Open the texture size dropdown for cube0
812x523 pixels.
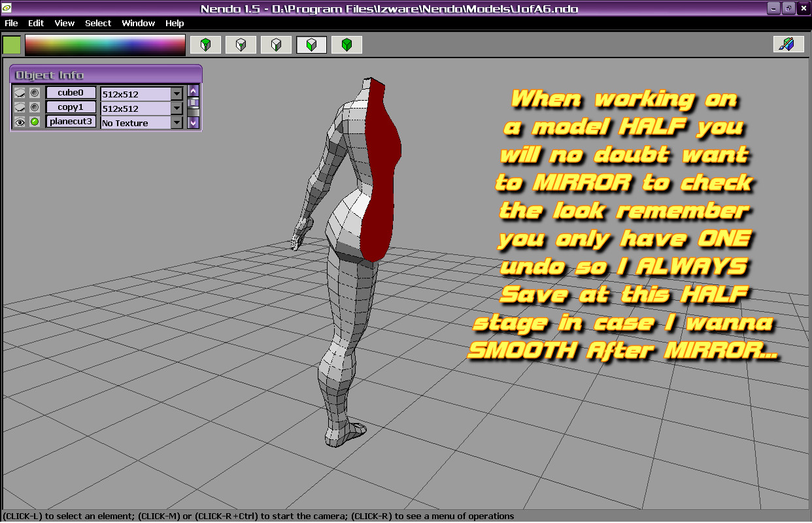[177, 93]
